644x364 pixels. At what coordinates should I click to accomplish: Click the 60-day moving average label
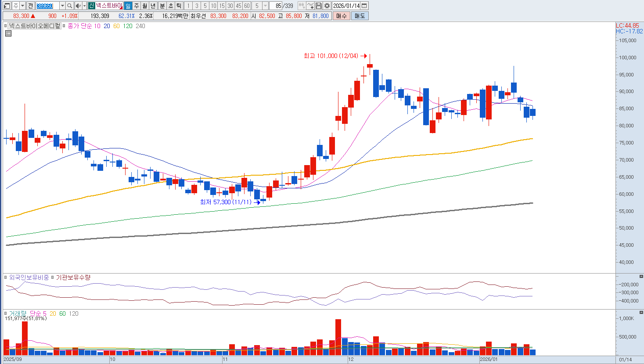click(x=116, y=26)
